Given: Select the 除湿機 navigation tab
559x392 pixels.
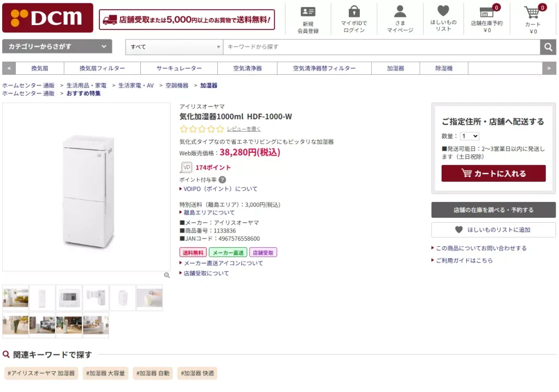Looking at the screenshot, I should [x=444, y=68].
